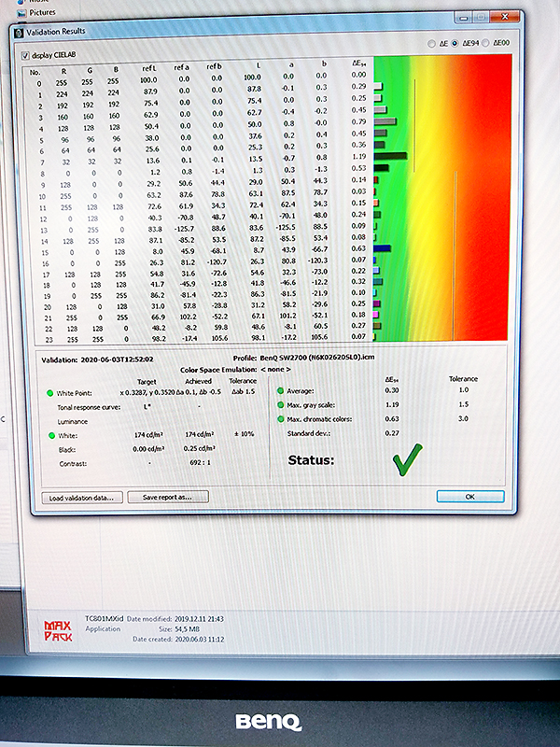Select the ΔE94 radio button
Screen dimensions: 560x747
(455, 43)
